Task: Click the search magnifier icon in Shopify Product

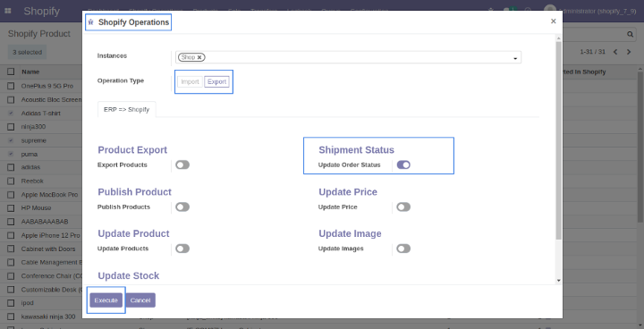Action: 630,35
